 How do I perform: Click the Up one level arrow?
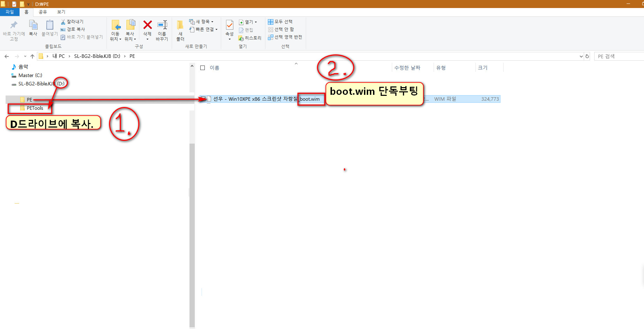click(32, 56)
